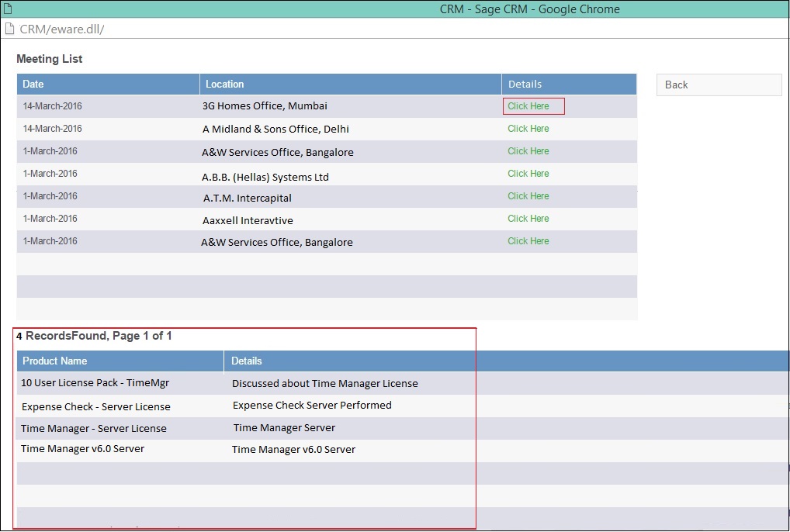
Task: Click 1-March-2016 date in A.B.B. (Hellas) row
Action: [50, 174]
